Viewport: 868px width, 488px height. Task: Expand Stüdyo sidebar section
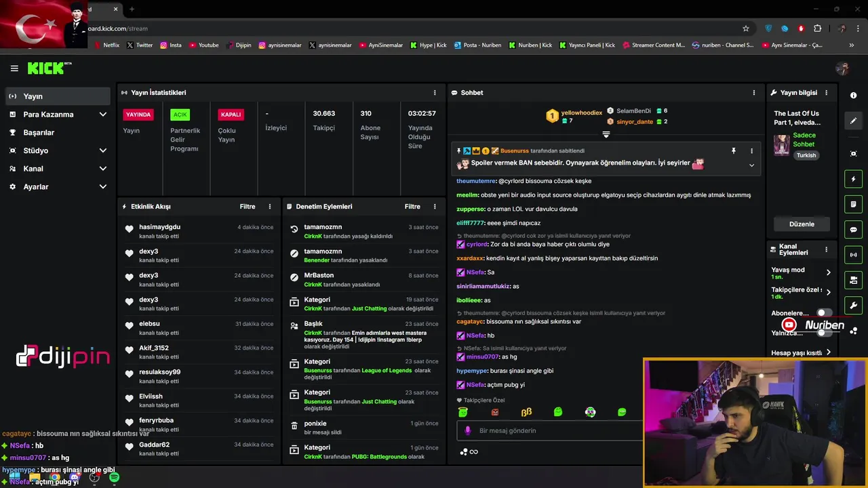(103, 150)
